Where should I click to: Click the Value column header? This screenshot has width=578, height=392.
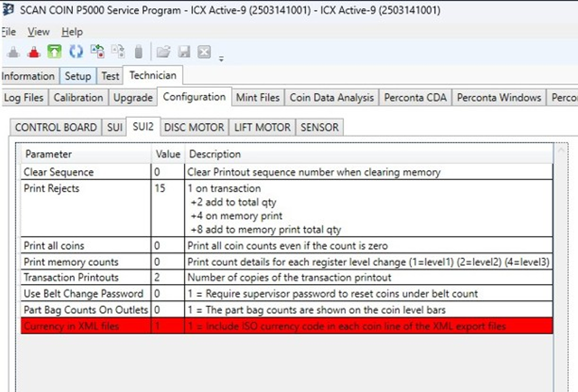[168, 154]
